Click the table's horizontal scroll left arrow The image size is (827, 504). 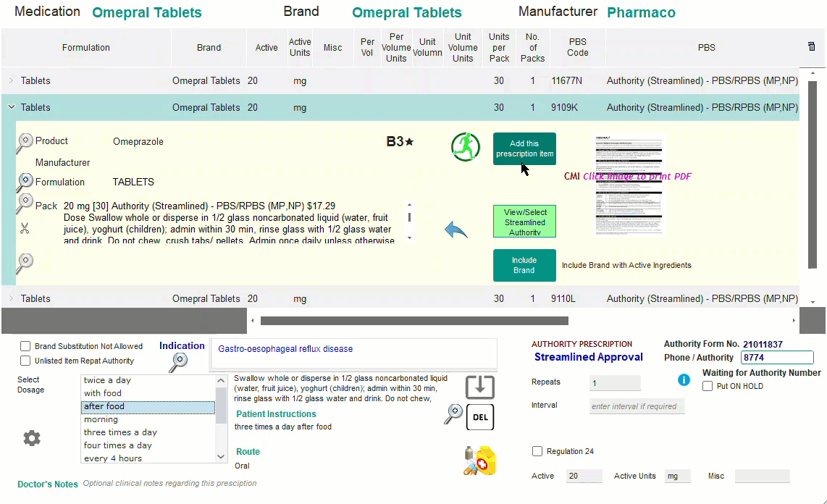pyautogui.click(x=253, y=321)
